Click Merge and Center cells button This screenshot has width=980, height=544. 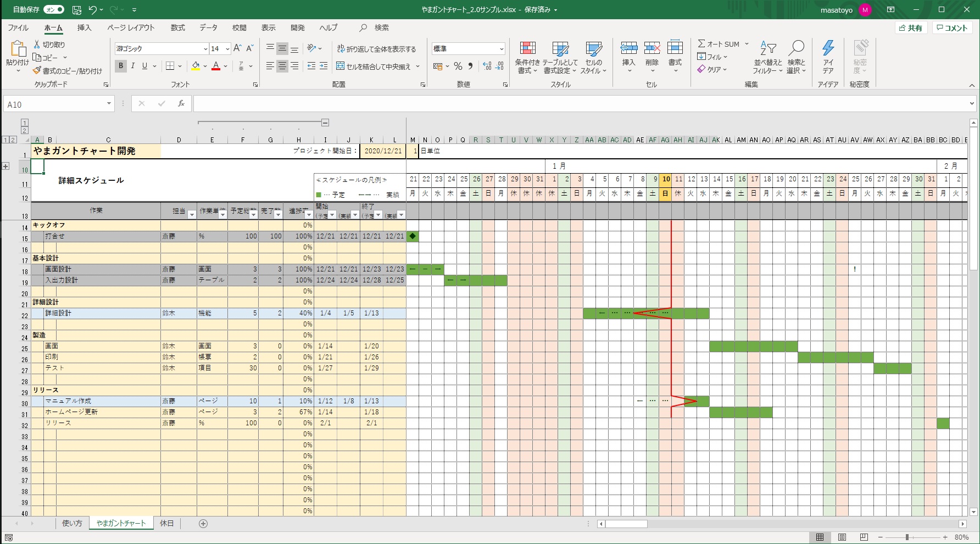click(374, 66)
